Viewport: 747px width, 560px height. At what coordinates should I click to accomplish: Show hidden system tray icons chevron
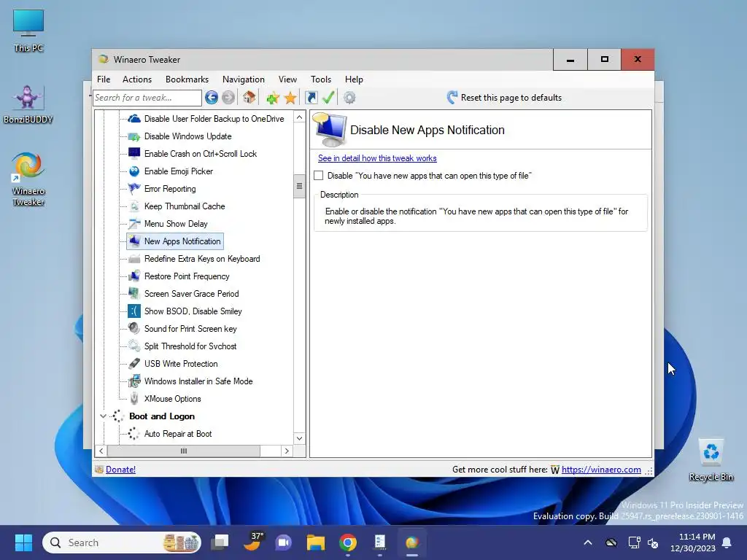pyautogui.click(x=588, y=542)
